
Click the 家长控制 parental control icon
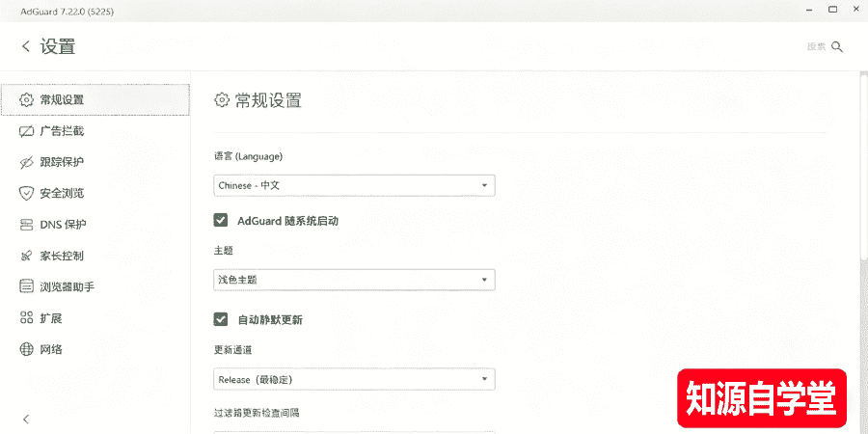pos(27,256)
